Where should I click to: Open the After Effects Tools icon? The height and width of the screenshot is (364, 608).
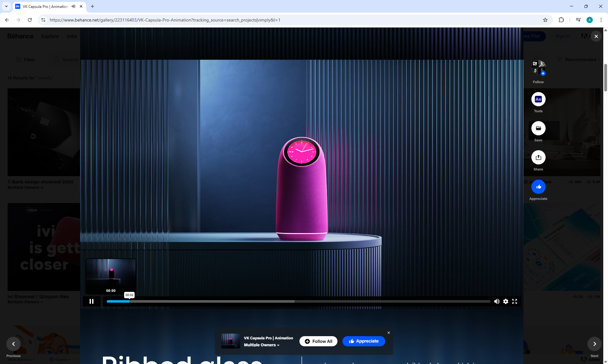[x=538, y=99]
